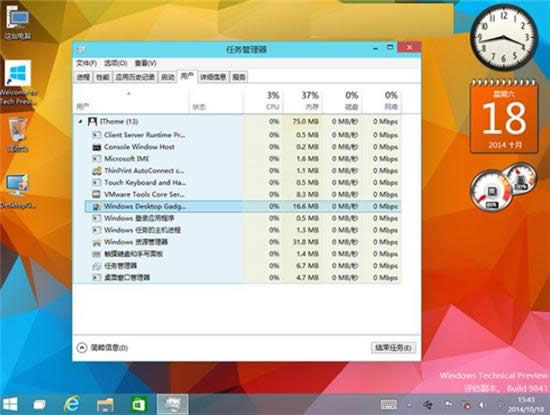Select the DesktopG... desktop shortcut icon
Screen dimensions: 550x415
(x=18, y=191)
